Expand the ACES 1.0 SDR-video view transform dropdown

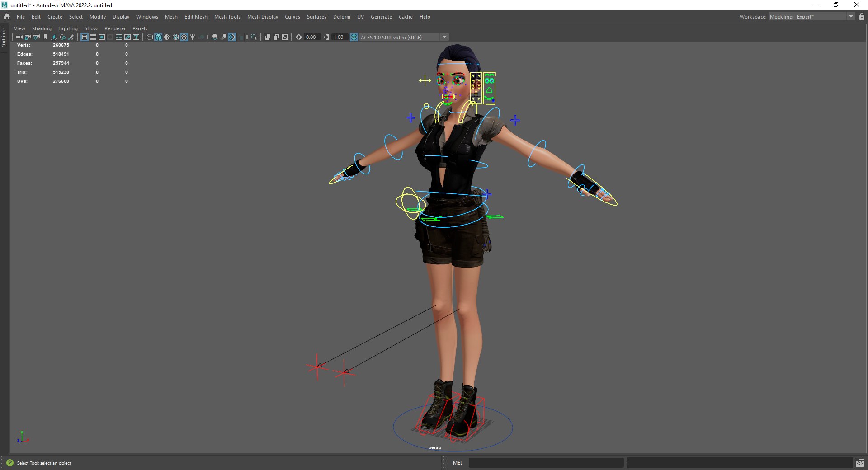pyautogui.click(x=444, y=37)
